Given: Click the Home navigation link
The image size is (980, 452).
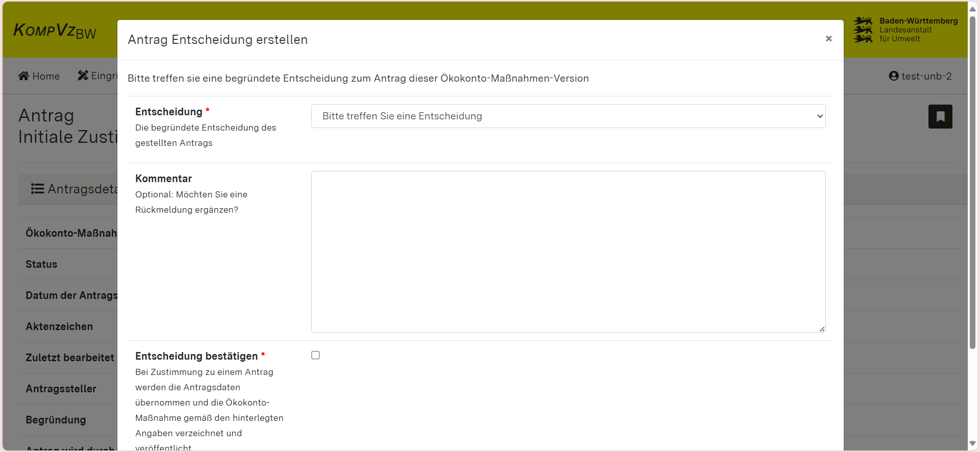Looking at the screenshot, I should (45, 77).
